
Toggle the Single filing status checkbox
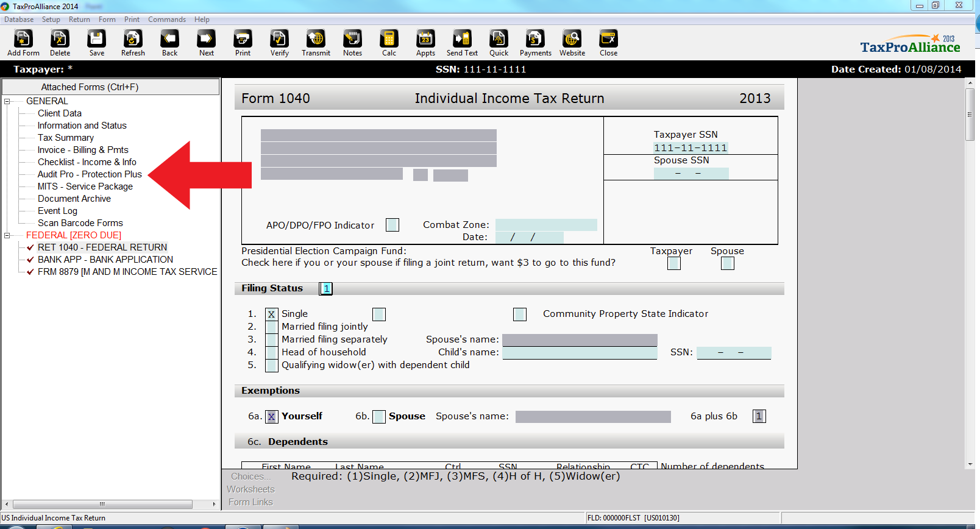(x=272, y=314)
